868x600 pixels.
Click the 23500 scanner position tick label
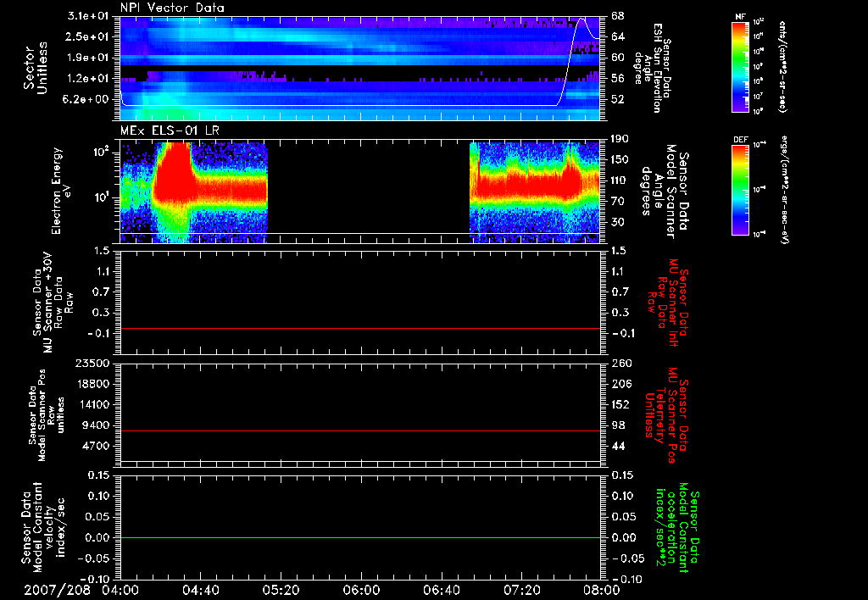point(92,363)
